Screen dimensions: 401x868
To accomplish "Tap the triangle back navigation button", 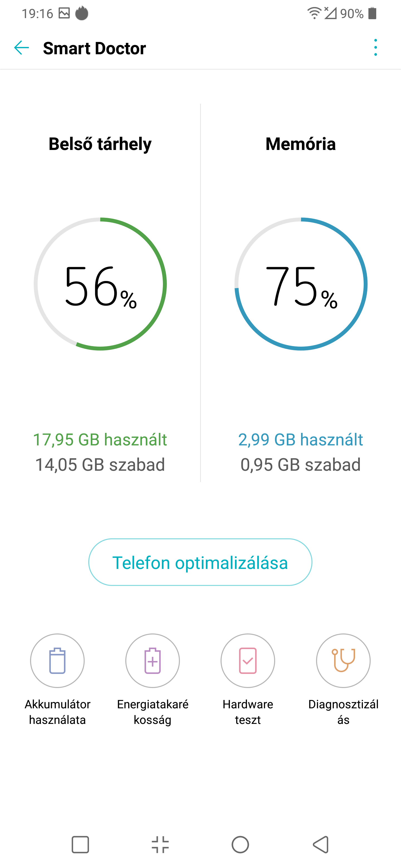I will click(321, 845).
